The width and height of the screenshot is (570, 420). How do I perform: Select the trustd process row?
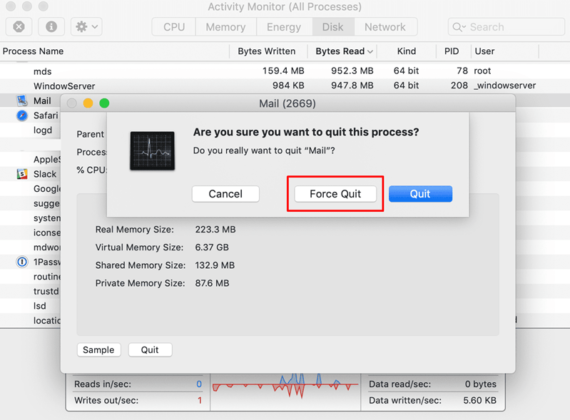[31, 291]
